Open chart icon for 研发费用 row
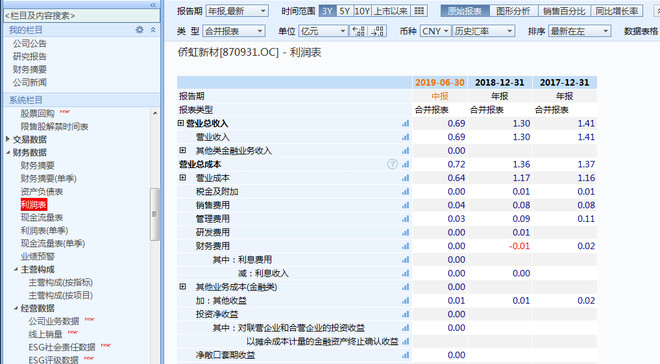 [405, 232]
